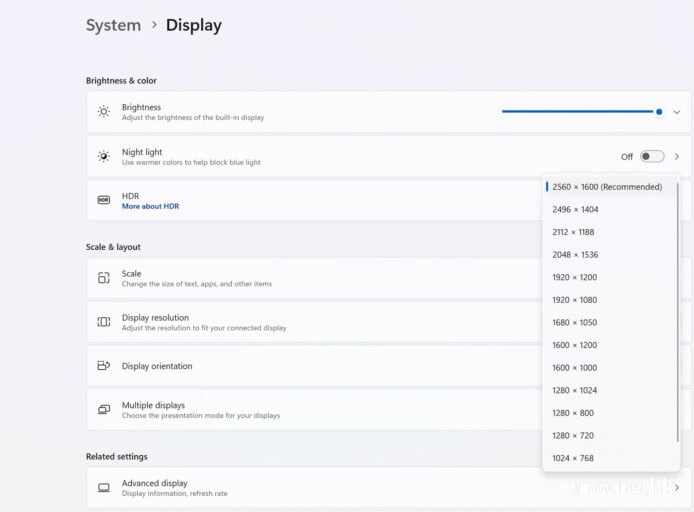Go back to System in breadcrumb
Viewport: 694px width, 512px height.
113,26
